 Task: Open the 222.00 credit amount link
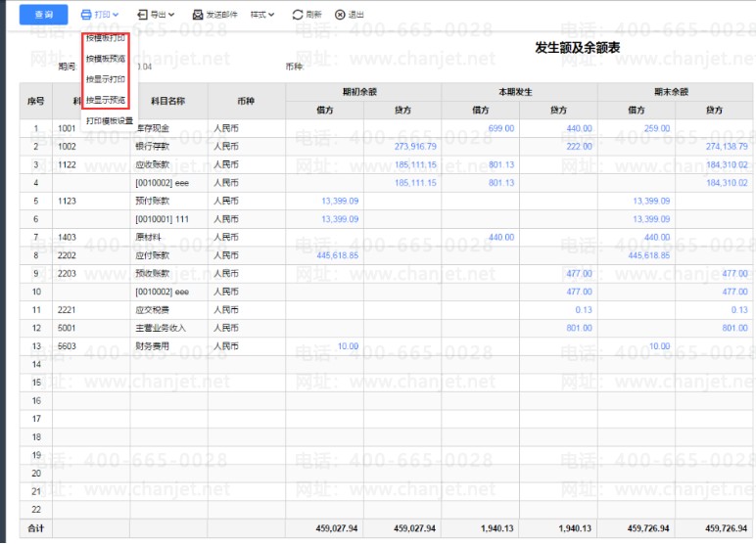point(579,146)
